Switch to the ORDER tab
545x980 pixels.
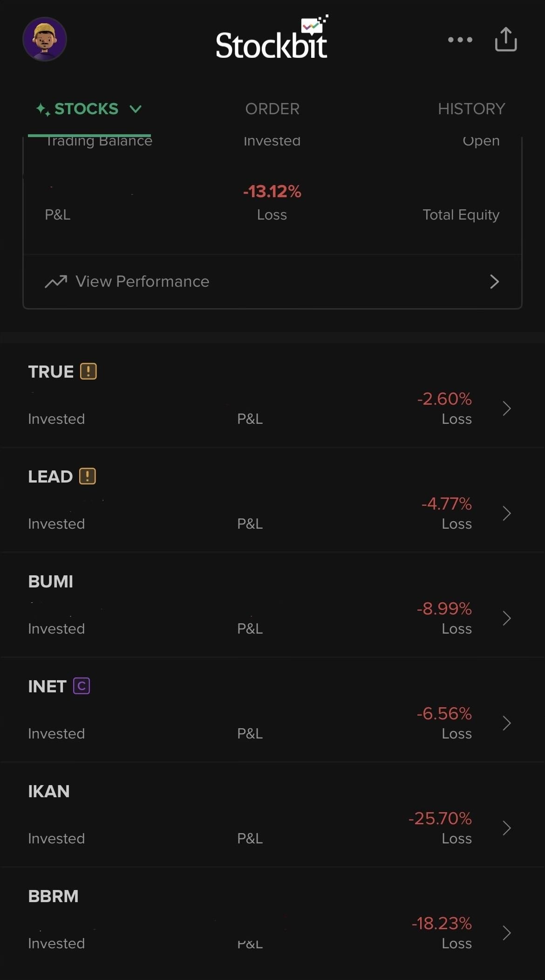272,109
